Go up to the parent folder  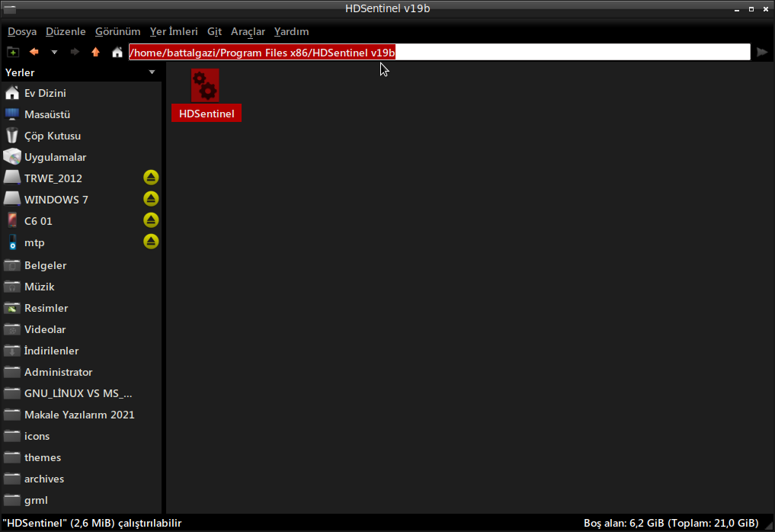tap(96, 52)
